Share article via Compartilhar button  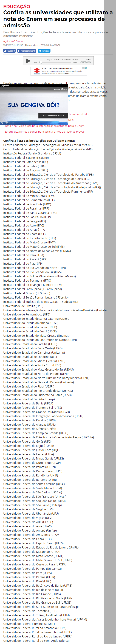(27, 51)
